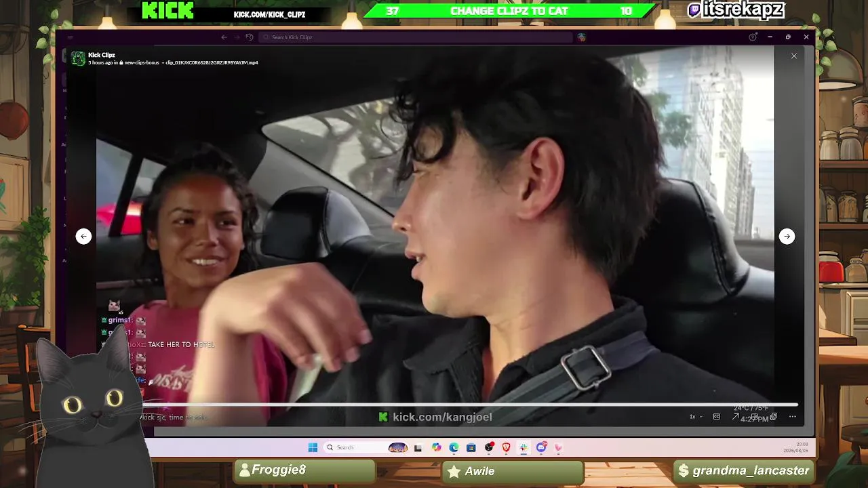The width and height of the screenshot is (868, 488).
Task: Open Kick Clipz sender avatar
Action: pyautogui.click(x=79, y=58)
